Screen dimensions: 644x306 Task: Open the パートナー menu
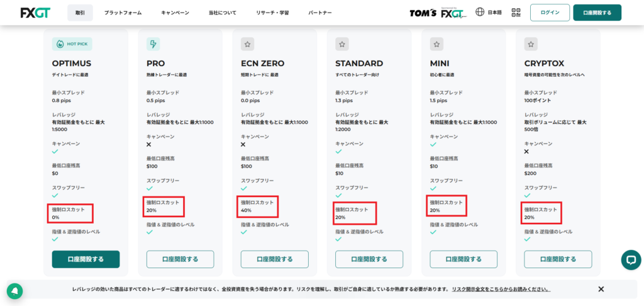(320, 13)
